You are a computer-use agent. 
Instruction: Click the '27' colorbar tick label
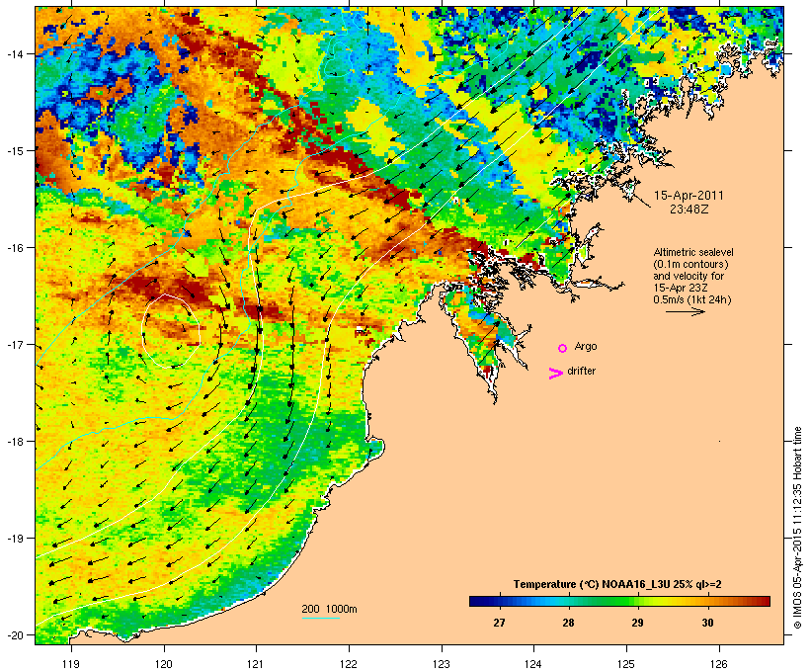click(499, 623)
